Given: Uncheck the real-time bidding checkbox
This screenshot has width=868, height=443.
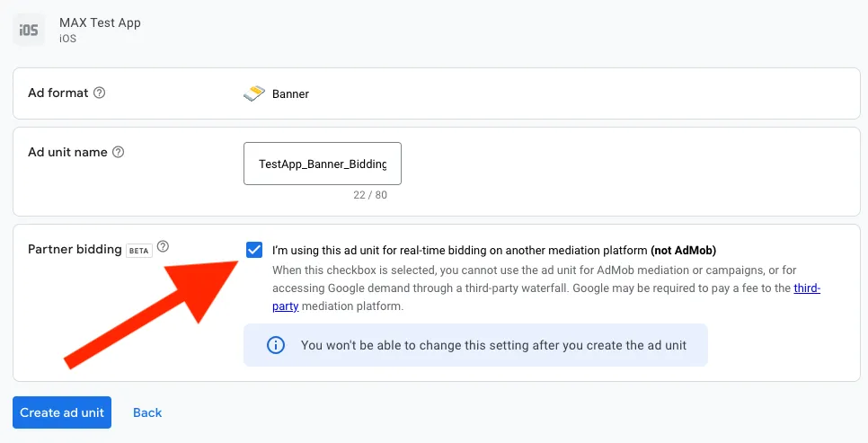Looking at the screenshot, I should [x=253, y=250].
